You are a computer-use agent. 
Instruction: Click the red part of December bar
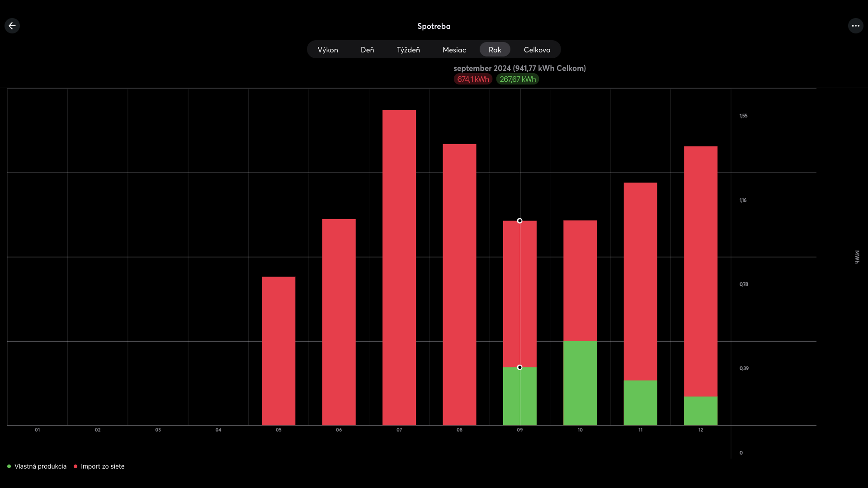[700, 271]
